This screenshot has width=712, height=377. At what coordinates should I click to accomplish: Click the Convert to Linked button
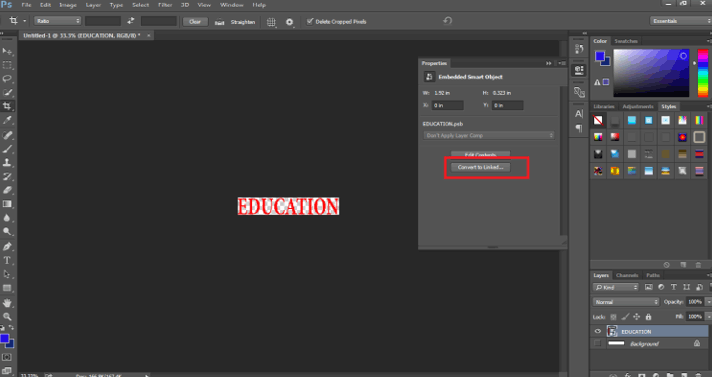[x=480, y=167]
